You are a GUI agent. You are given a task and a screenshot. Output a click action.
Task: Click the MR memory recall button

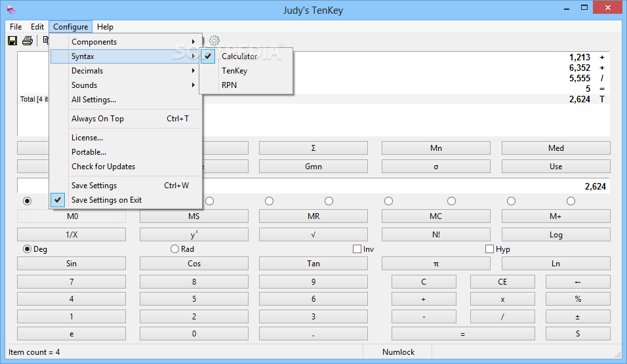tap(313, 216)
